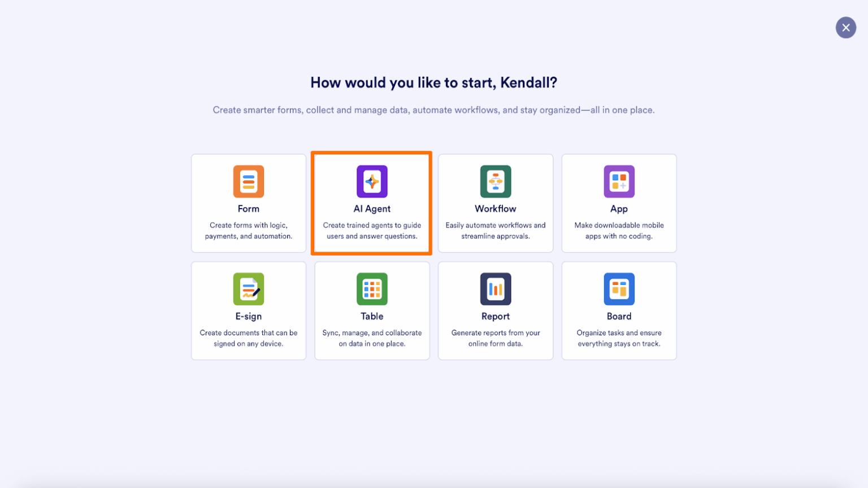
Task: Open the Table option card
Action: (371, 310)
